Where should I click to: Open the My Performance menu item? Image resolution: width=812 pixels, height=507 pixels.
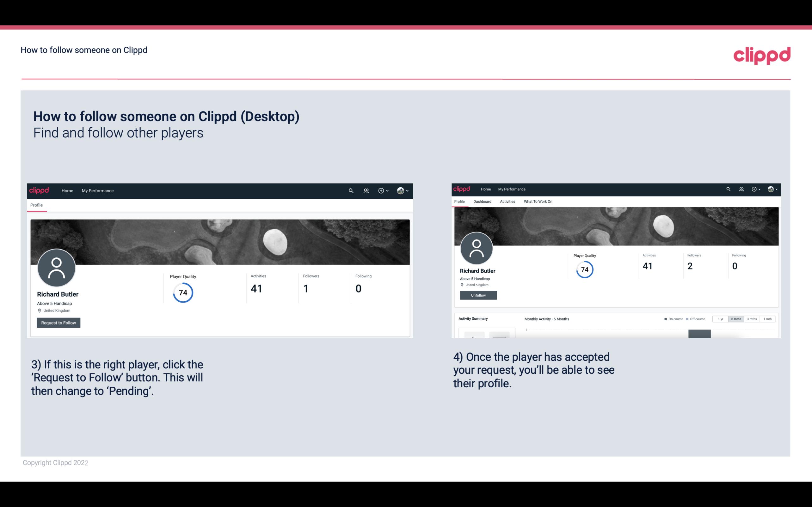[x=98, y=190]
